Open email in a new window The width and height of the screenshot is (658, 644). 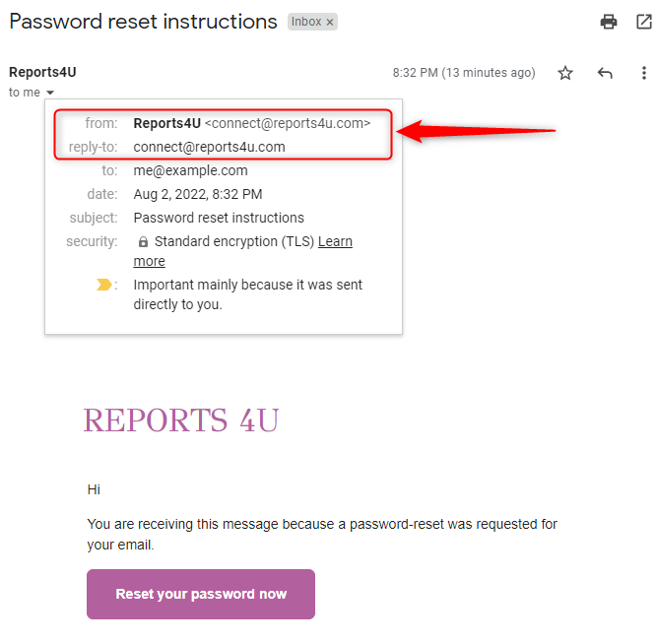pyautogui.click(x=642, y=22)
